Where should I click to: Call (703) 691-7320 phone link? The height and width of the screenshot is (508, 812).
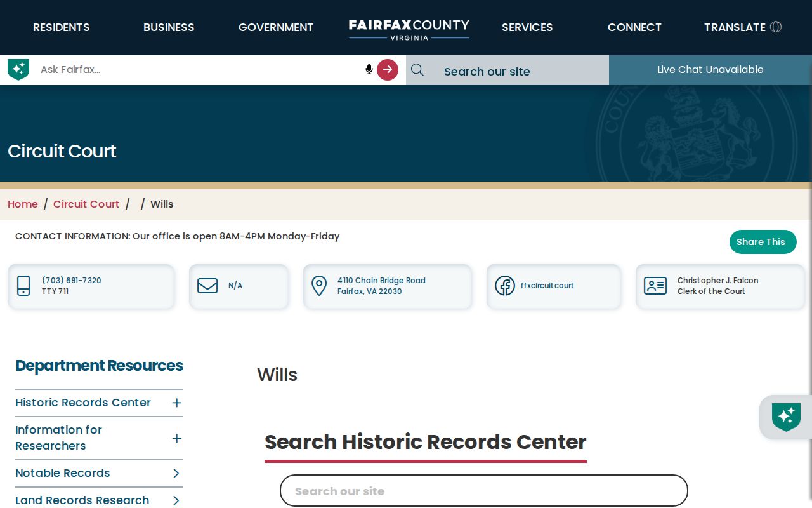[x=72, y=281]
